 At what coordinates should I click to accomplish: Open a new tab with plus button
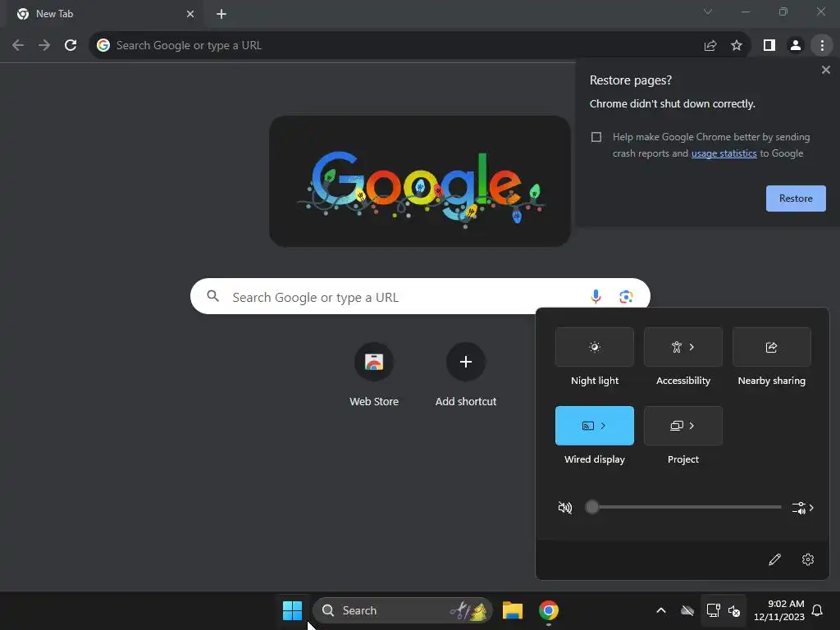click(221, 14)
